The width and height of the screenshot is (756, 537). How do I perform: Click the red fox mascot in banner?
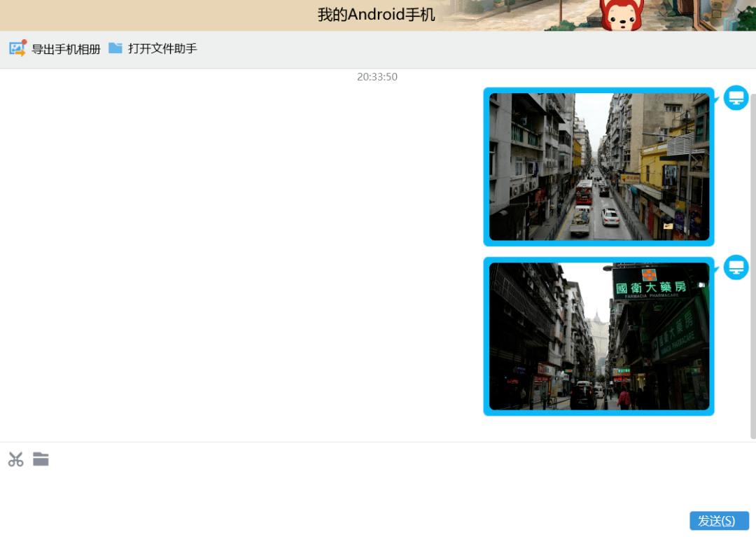[622, 15]
